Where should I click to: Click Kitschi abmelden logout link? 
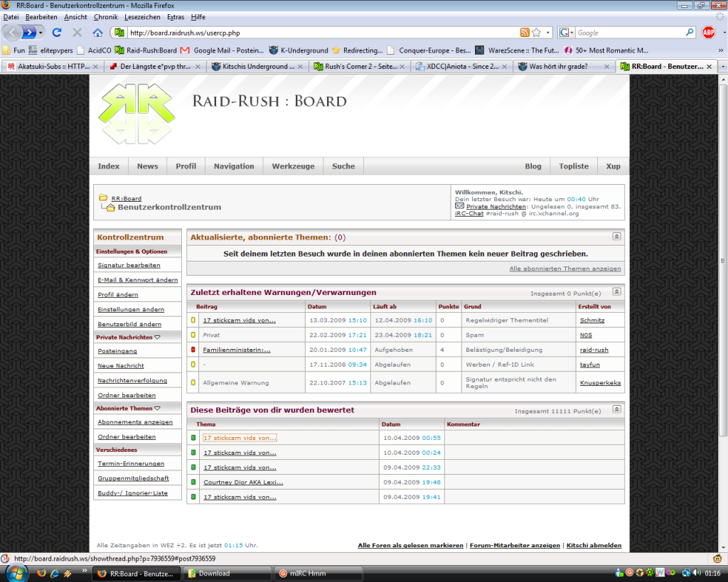(x=594, y=545)
